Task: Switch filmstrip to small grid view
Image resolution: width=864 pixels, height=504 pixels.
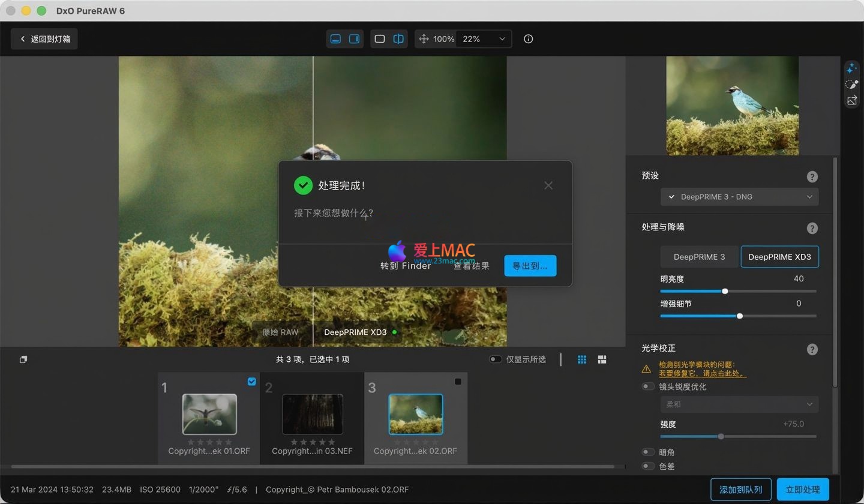Action: (581, 359)
